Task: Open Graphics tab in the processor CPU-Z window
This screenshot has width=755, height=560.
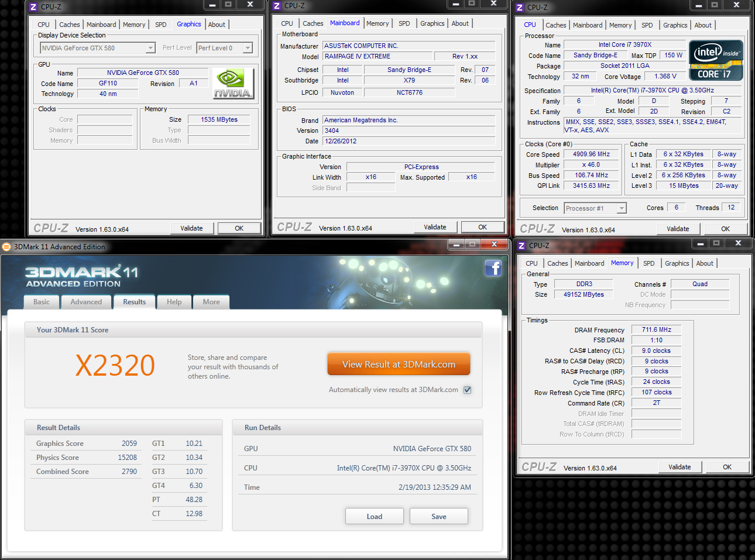Action: coord(675,25)
